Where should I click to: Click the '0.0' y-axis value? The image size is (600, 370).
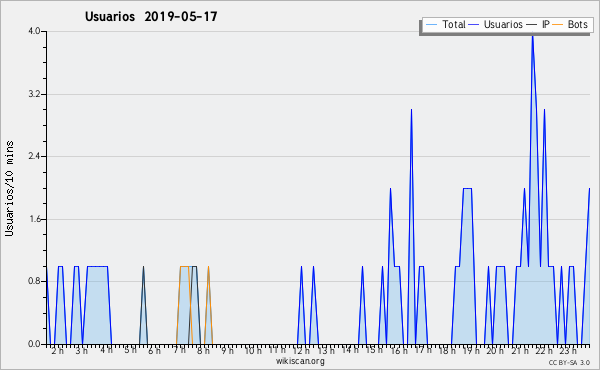click(x=34, y=344)
